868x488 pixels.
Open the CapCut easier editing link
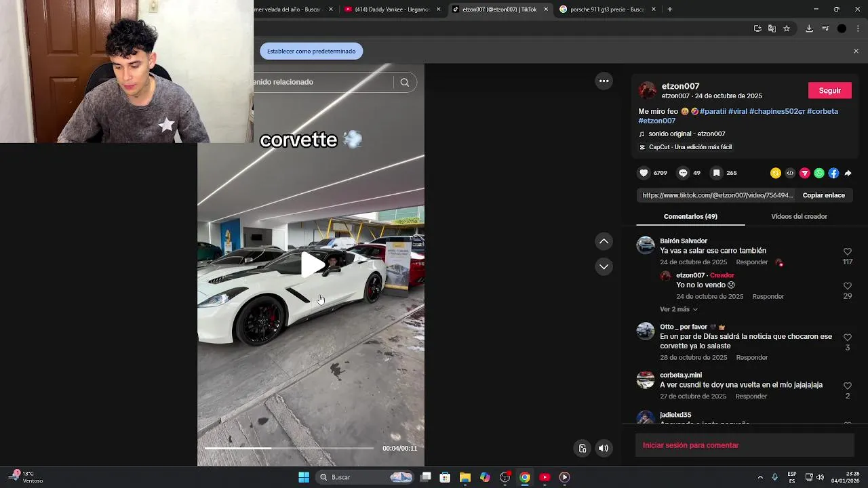(690, 147)
